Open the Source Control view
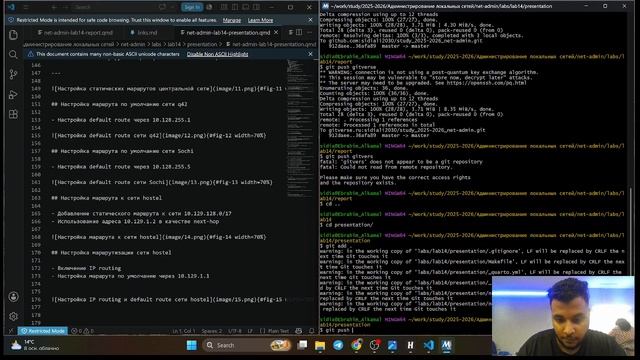This screenshot has height=360, width=640. [x=13, y=74]
